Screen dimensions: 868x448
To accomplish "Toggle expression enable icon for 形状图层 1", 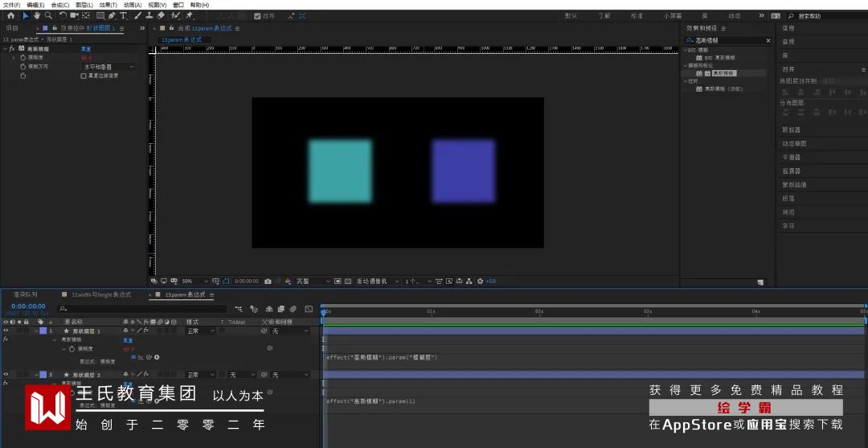I will tap(133, 357).
